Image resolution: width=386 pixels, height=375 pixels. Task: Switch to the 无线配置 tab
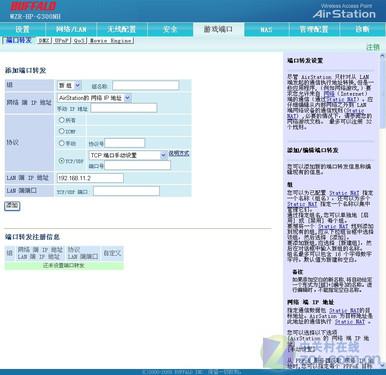(122, 29)
